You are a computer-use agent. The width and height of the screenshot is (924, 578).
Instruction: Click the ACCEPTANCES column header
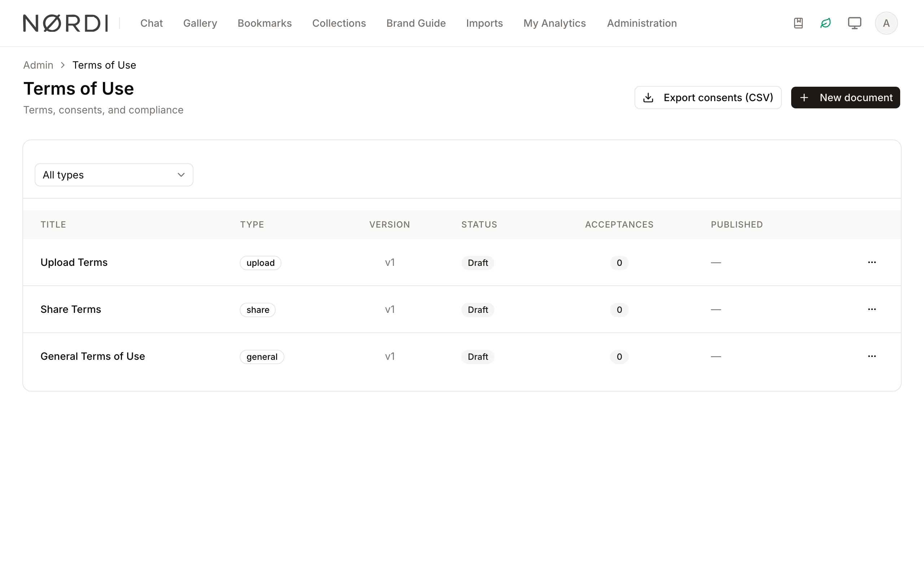[x=619, y=225]
